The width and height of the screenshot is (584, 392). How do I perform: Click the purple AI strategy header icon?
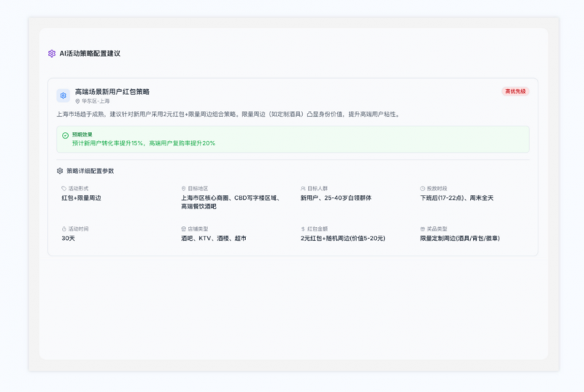(x=52, y=53)
